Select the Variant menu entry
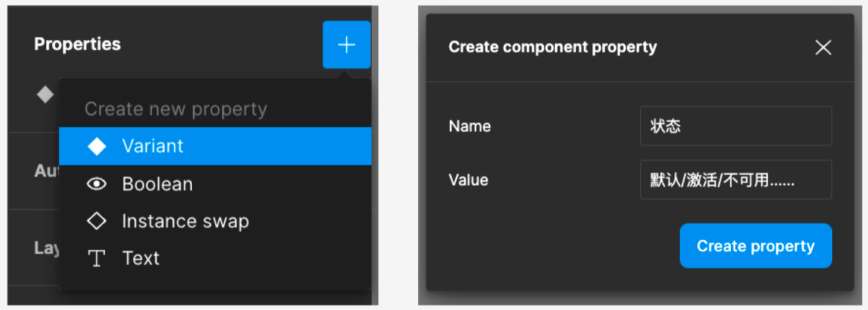The height and width of the screenshot is (310, 868). (152, 147)
